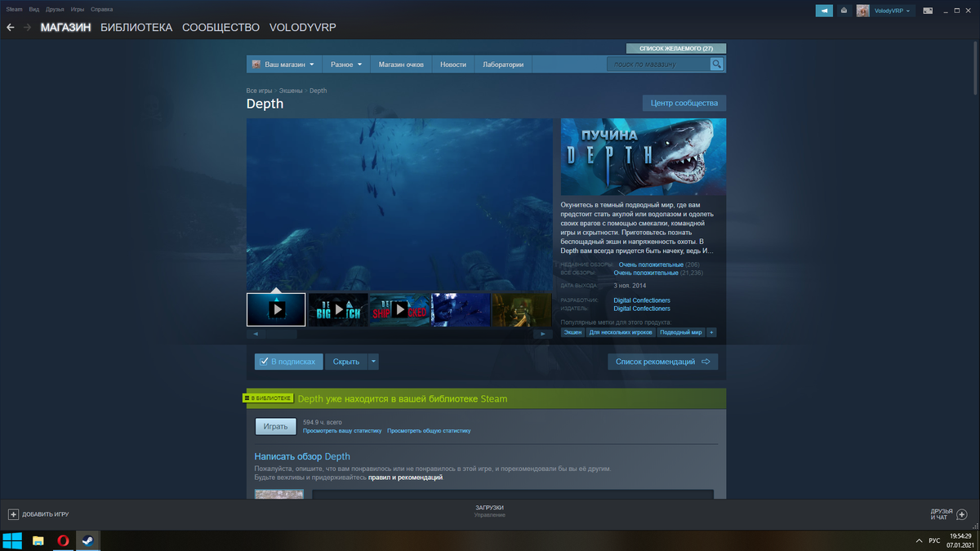Open the Справка menu
Viewport: 980px width, 551px height.
coord(101,9)
